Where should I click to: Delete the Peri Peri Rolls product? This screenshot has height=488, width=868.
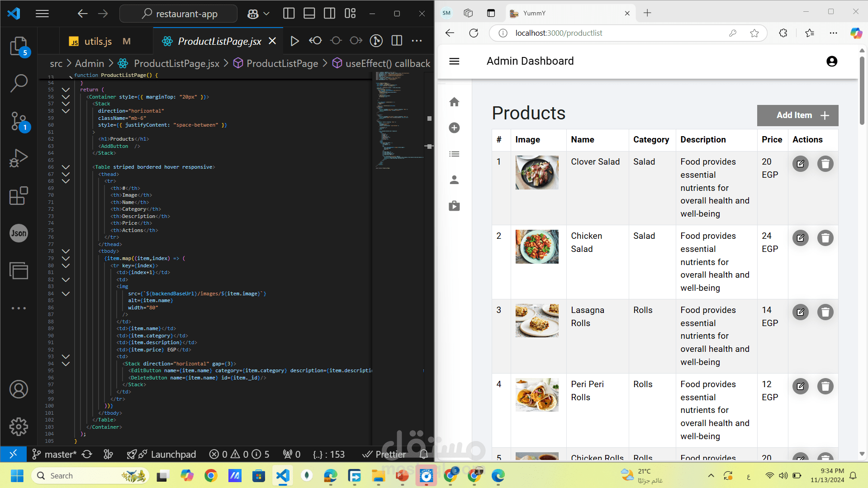point(825,386)
